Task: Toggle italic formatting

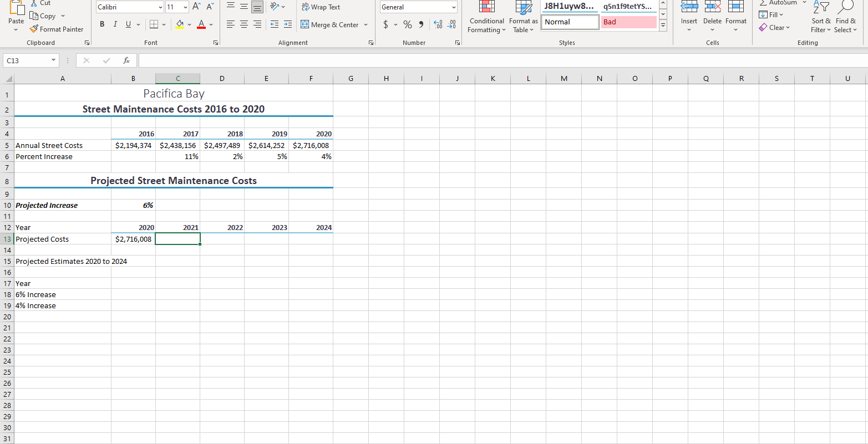Action: click(x=115, y=24)
